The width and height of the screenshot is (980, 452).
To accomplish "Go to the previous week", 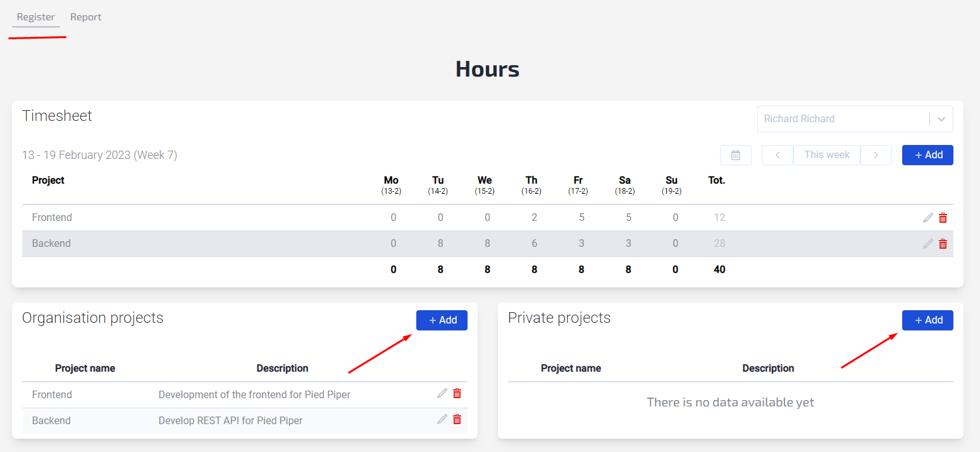I will pyautogui.click(x=777, y=155).
